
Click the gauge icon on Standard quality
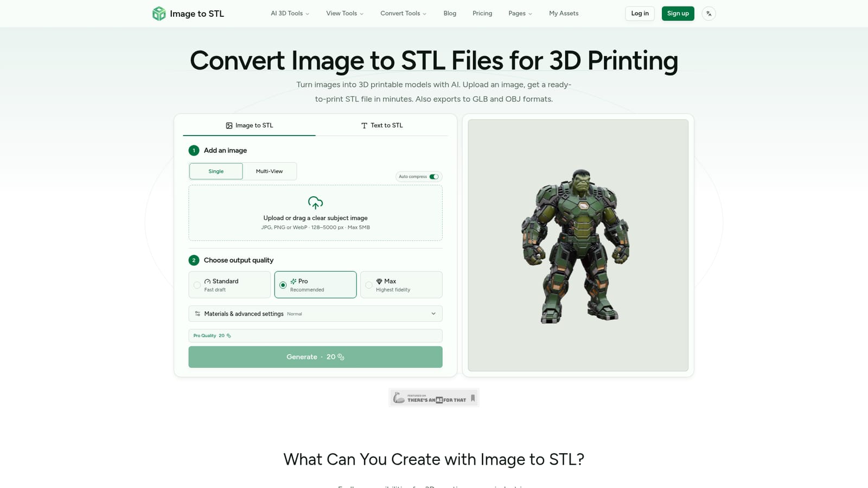click(x=207, y=281)
